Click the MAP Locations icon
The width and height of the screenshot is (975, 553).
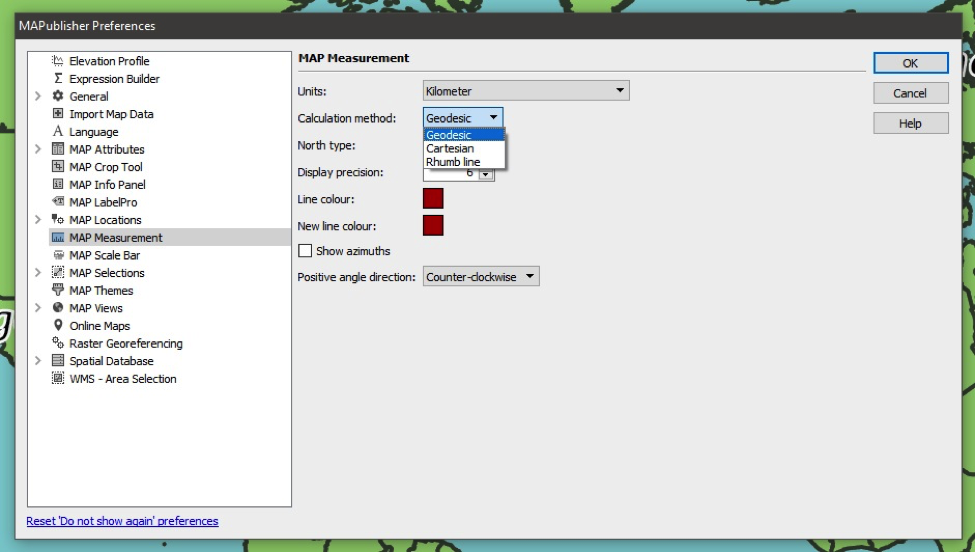(58, 220)
